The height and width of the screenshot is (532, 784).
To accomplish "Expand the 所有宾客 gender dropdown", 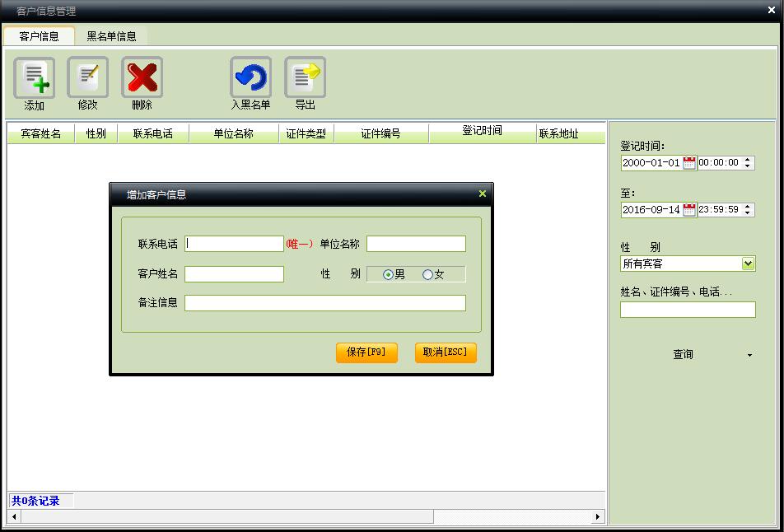I will click(x=748, y=264).
